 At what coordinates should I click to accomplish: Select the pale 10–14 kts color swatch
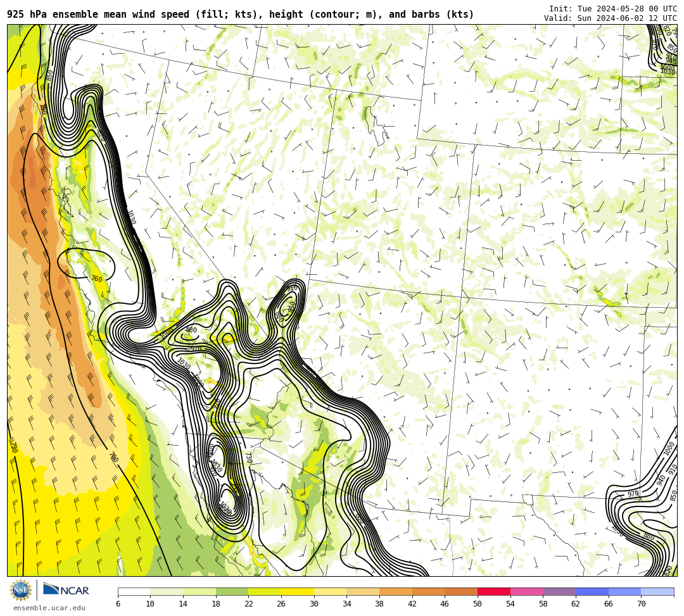point(167,591)
